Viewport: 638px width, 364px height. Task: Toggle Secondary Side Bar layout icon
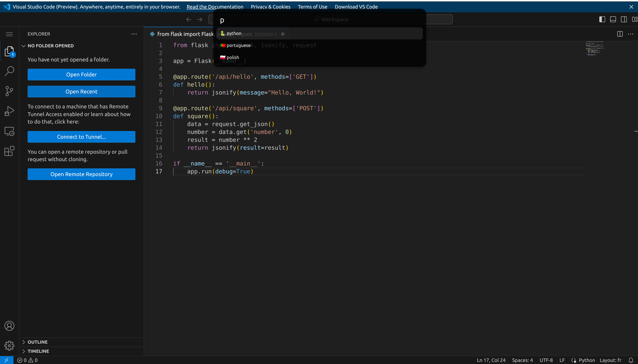point(624,19)
